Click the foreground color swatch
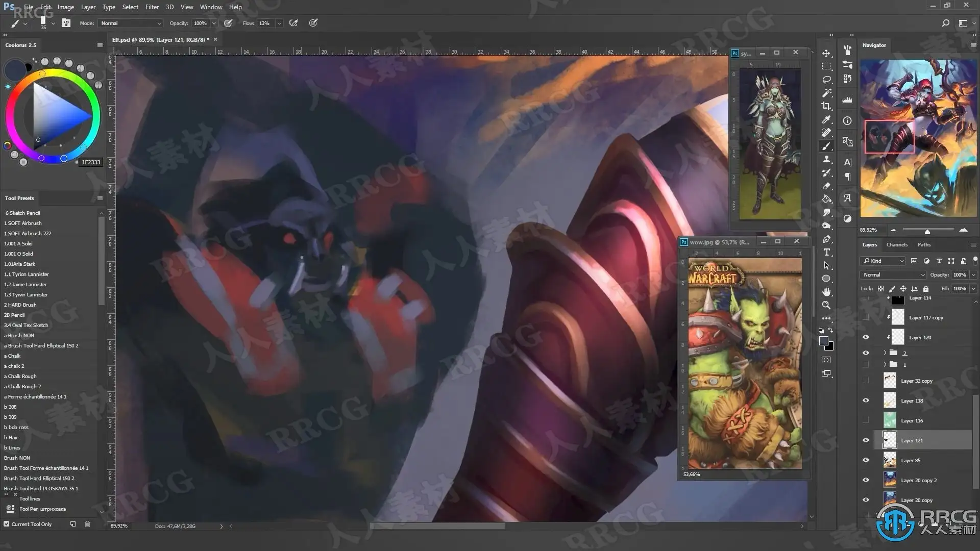 point(823,341)
